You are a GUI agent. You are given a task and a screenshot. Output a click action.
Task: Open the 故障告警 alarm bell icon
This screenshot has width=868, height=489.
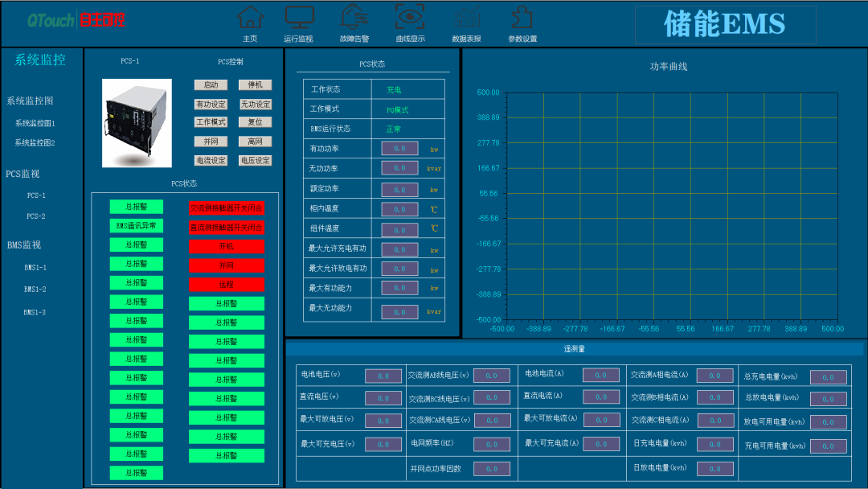point(354,17)
